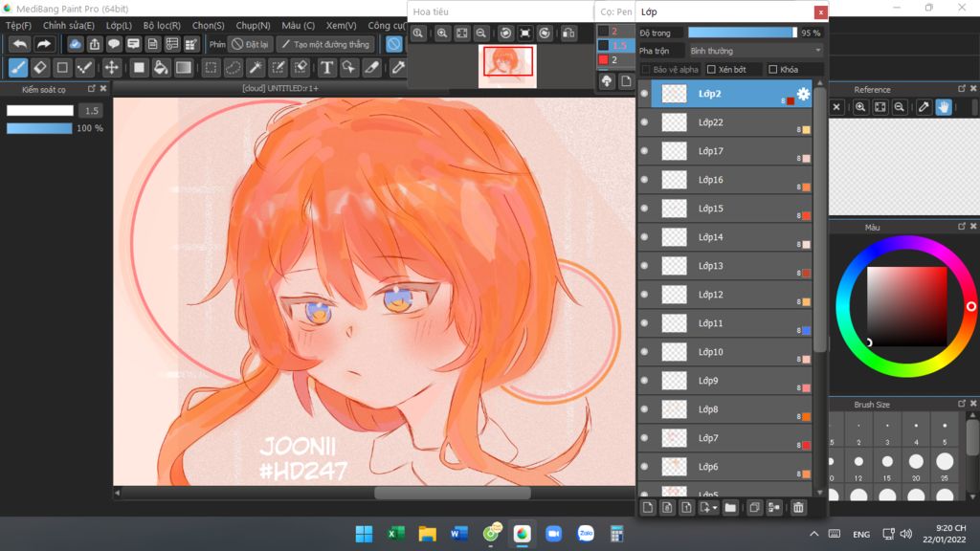The image size is (980, 551).
Task: Select the red size 2 brush preset
Action: [x=614, y=60]
